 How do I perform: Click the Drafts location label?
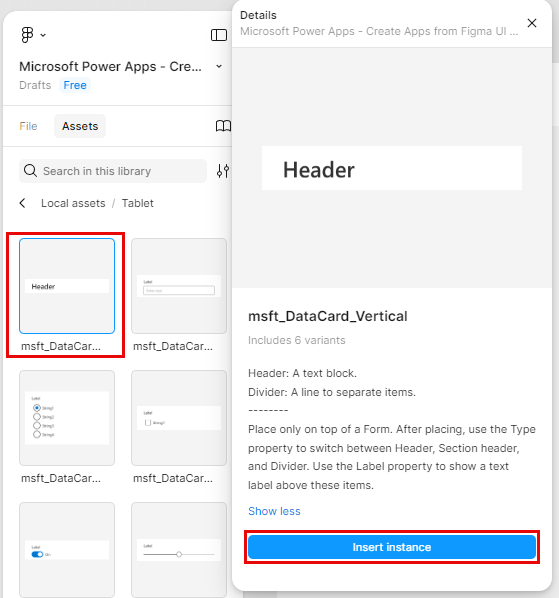coord(35,85)
